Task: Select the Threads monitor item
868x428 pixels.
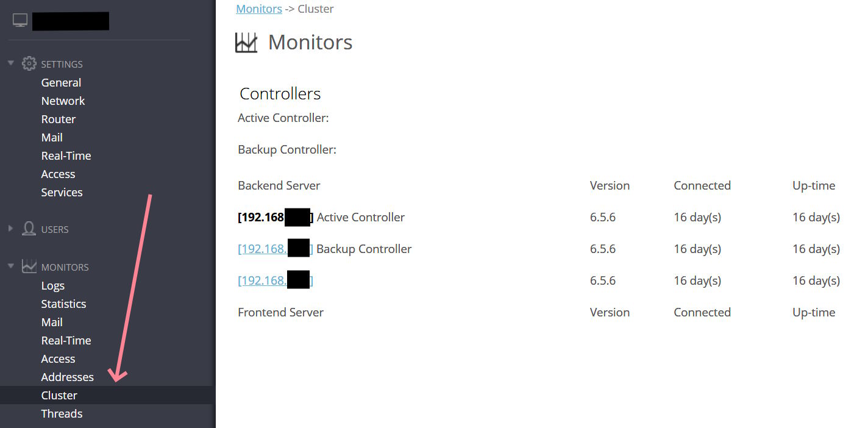Action: coord(62,413)
